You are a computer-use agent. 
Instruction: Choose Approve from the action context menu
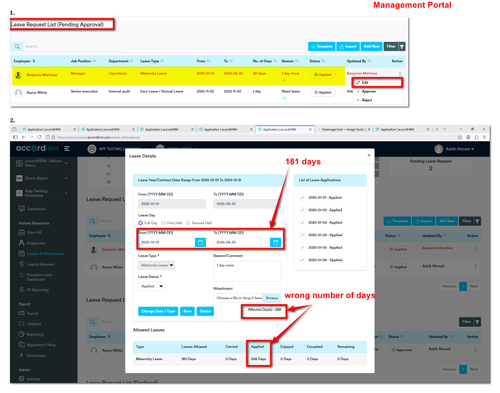coord(369,91)
